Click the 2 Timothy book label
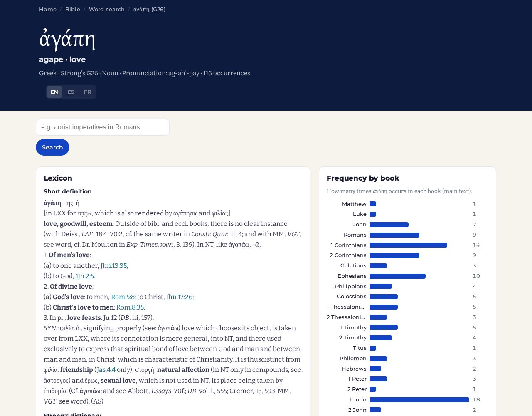This screenshot has width=532, height=416. pos(353,337)
